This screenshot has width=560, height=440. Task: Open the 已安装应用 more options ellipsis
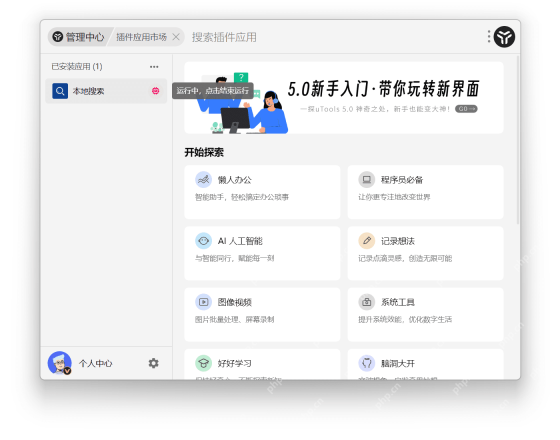(154, 67)
